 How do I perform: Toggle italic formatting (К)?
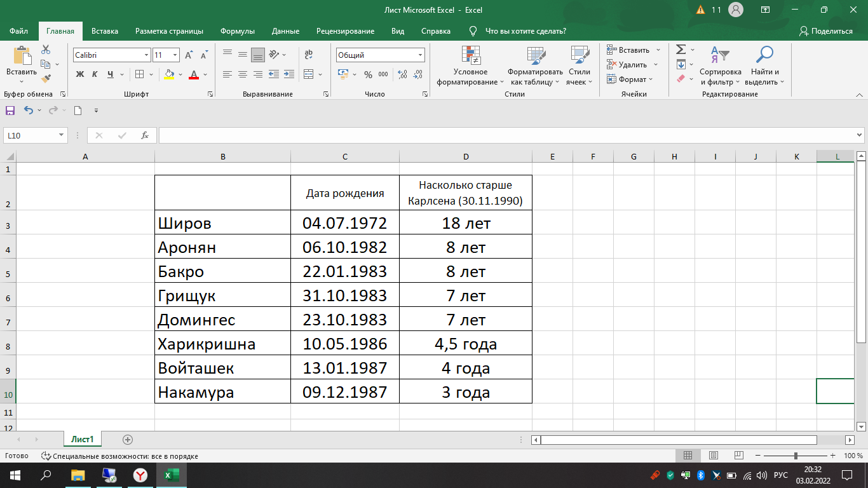pos(95,74)
